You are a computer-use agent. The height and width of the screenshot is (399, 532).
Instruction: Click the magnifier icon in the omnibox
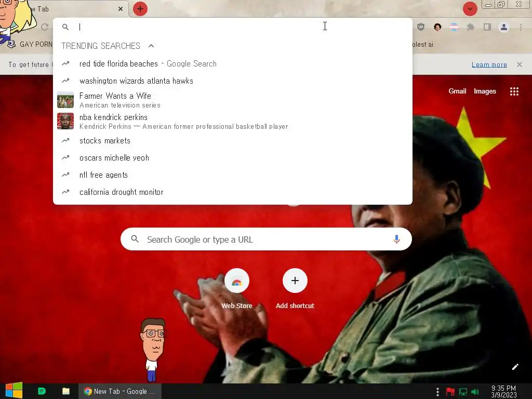[65, 27]
